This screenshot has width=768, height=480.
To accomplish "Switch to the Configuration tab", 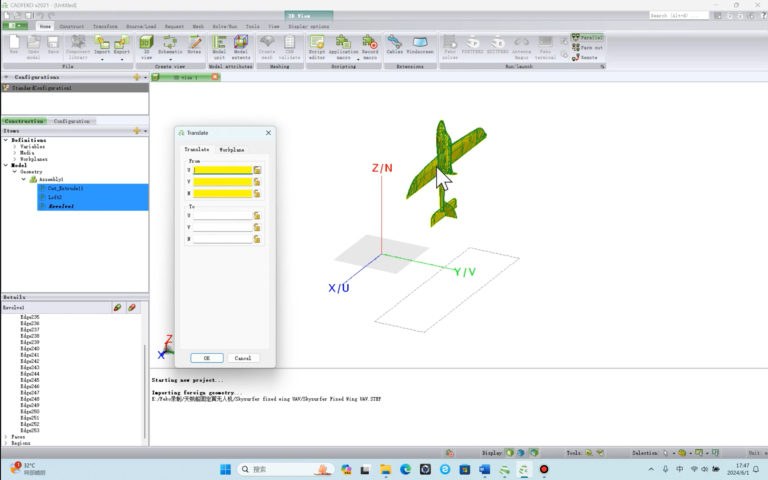I will click(x=72, y=121).
